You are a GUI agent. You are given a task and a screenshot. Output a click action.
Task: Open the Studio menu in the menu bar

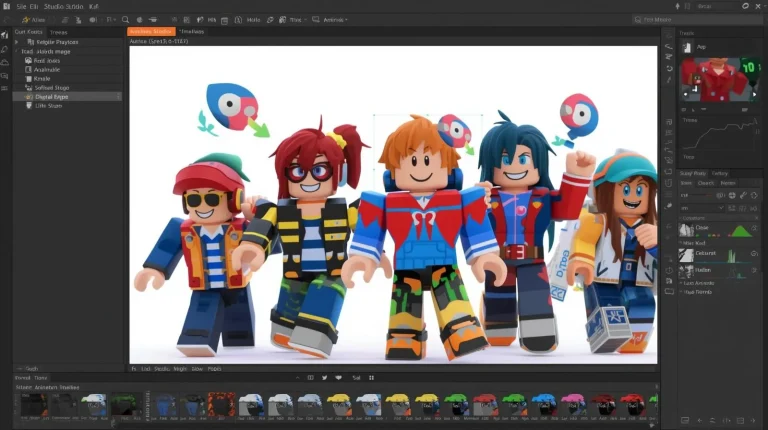53,6
